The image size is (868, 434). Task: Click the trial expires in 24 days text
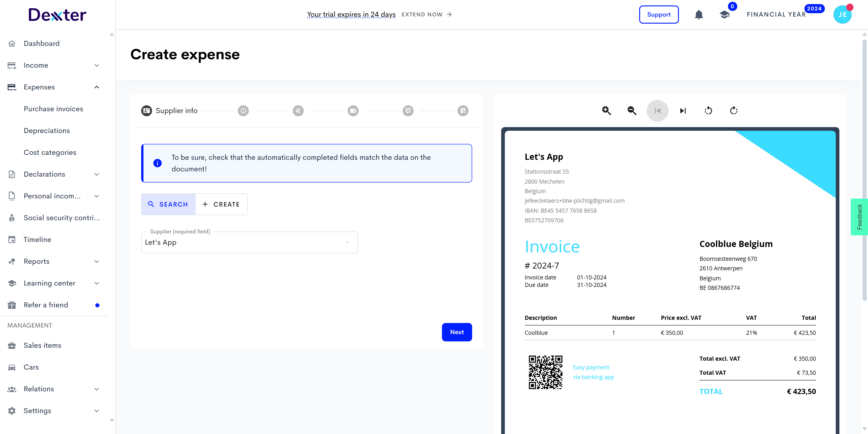click(351, 15)
